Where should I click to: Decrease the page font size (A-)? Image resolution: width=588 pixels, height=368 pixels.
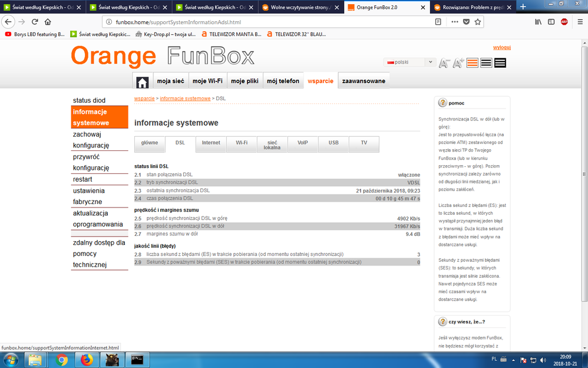coord(444,63)
